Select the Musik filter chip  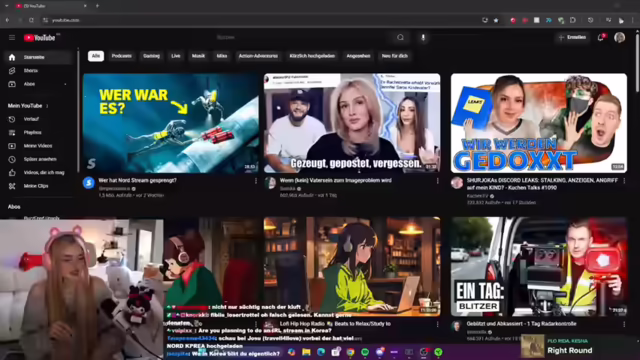pos(198,56)
